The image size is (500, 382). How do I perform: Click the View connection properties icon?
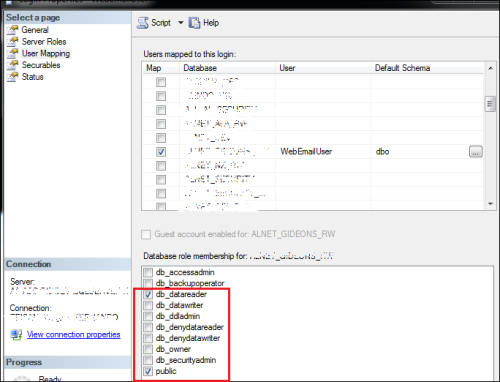pyautogui.click(x=16, y=334)
